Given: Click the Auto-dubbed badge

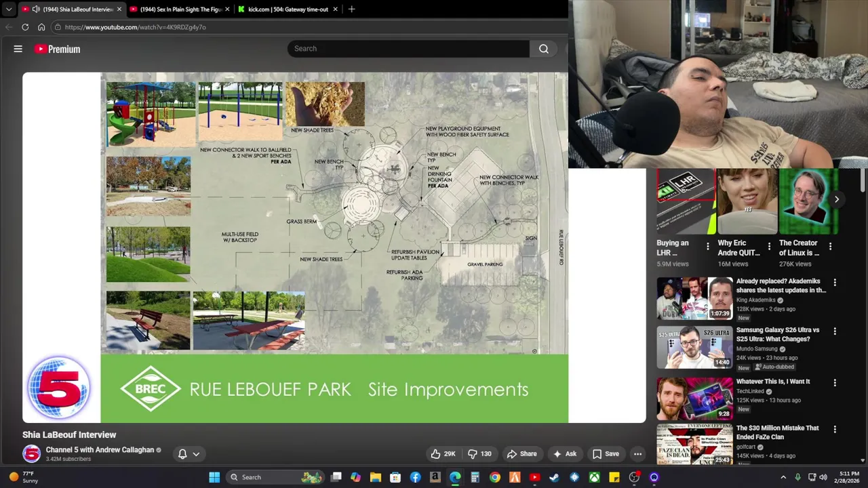Looking at the screenshot, I should click(774, 367).
